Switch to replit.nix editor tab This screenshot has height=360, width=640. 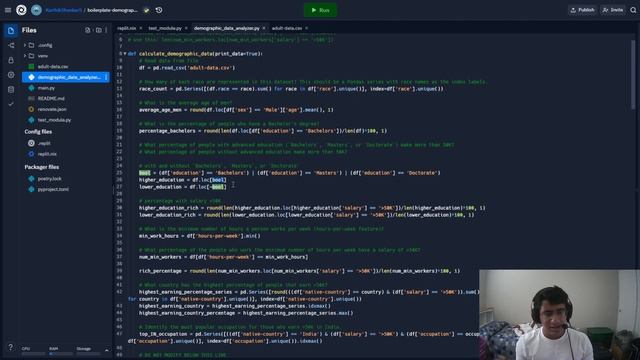coord(127,28)
